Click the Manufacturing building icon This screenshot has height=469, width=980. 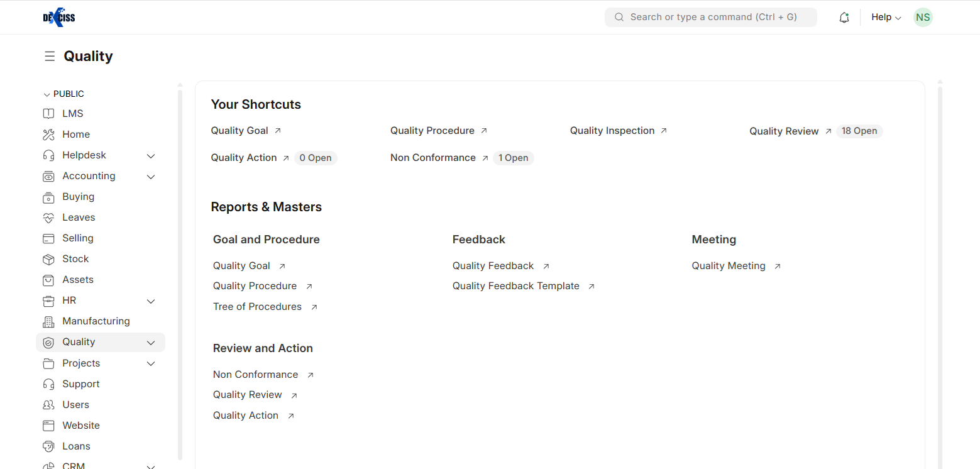coord(48,322)
